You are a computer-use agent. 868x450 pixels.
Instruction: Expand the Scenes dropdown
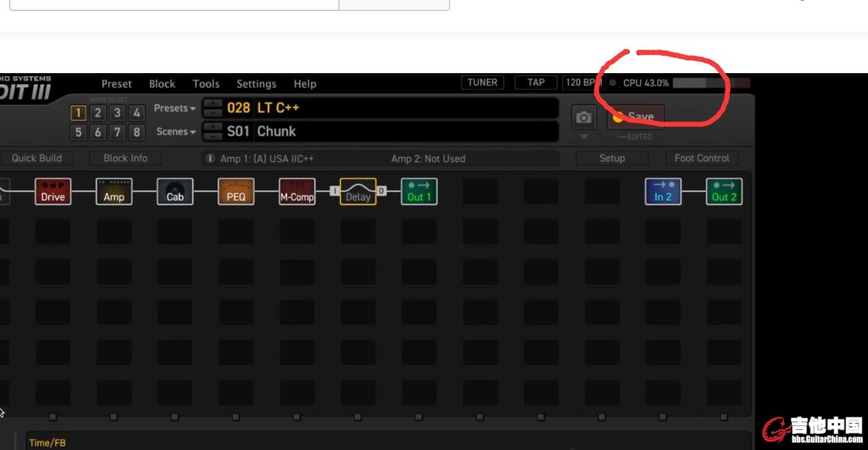(x=176, y=132)
